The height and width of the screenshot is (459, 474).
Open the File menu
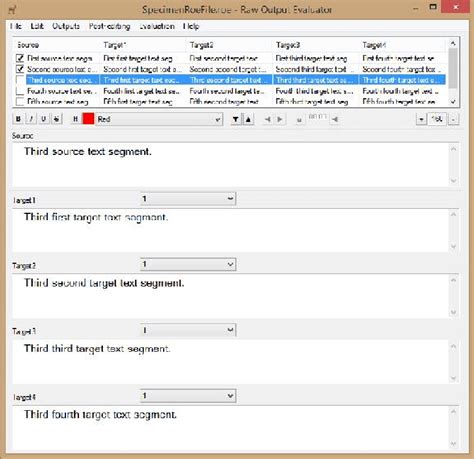[16, 26]
